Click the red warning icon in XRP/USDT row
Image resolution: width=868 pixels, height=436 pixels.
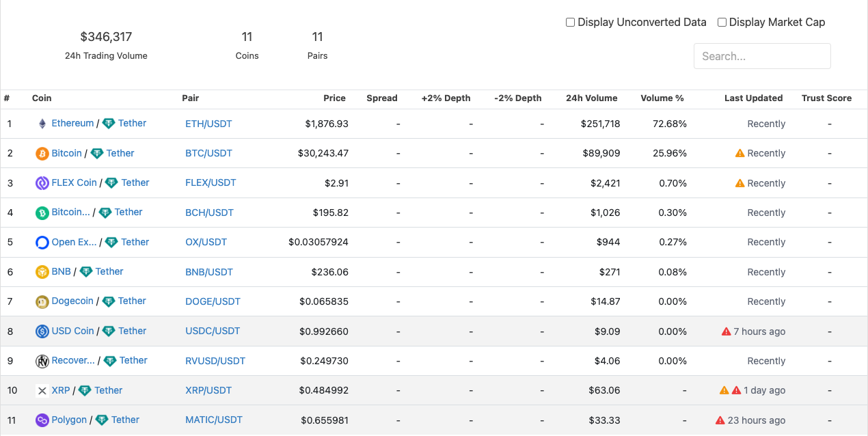pos(736,390)
